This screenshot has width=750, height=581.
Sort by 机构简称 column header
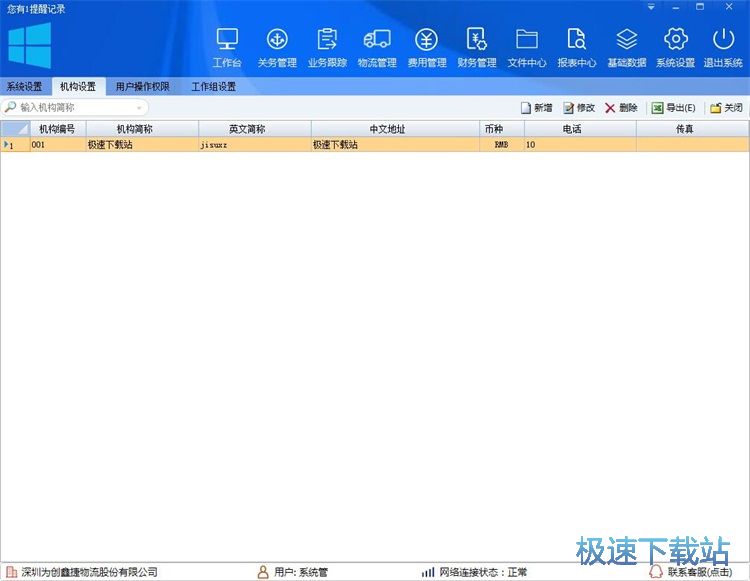click(x=142, y=129)
